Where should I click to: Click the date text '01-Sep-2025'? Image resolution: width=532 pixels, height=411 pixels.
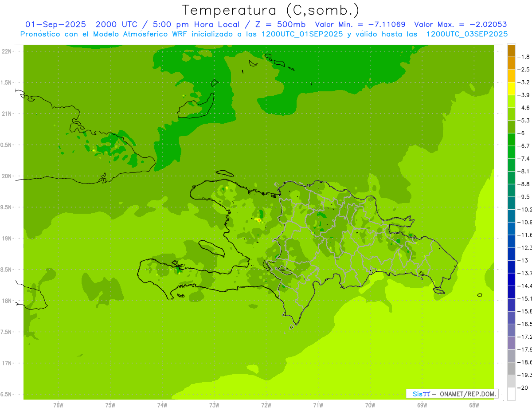coord(55,24)
